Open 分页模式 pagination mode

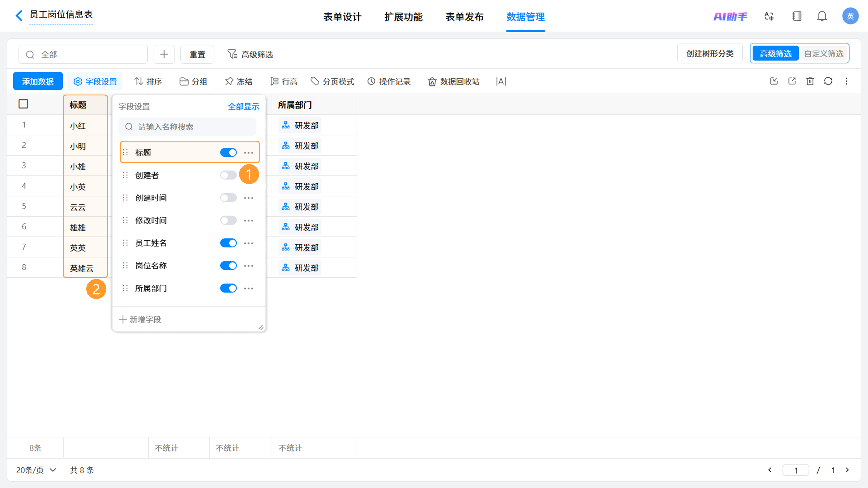pos(332,81)
